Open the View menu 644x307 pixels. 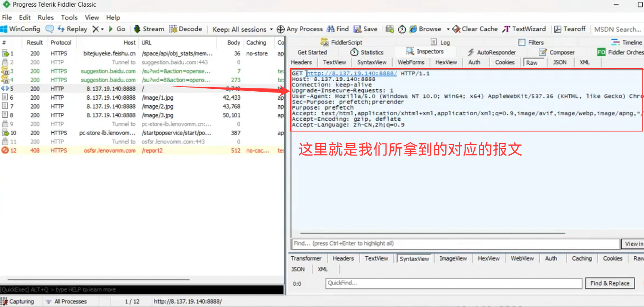(92, 17)
